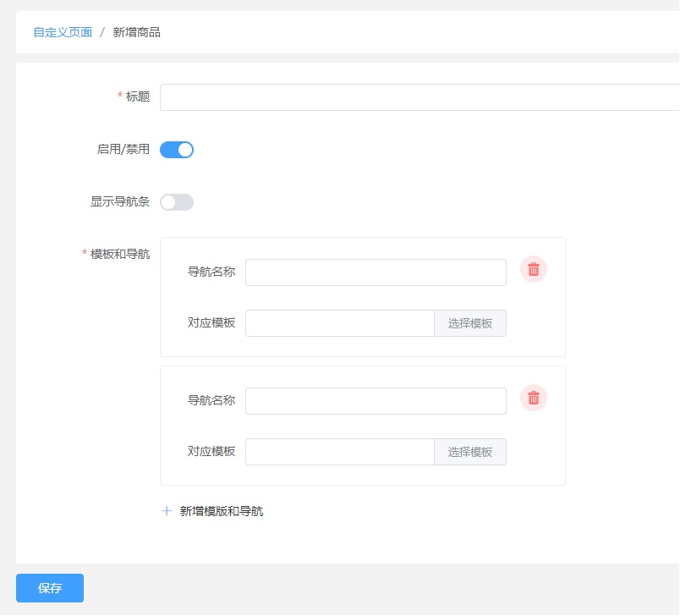Viewport: 680px width, 616px height.
Task: Click the 显示导航条 label text
Action: [x=120, y=201]
